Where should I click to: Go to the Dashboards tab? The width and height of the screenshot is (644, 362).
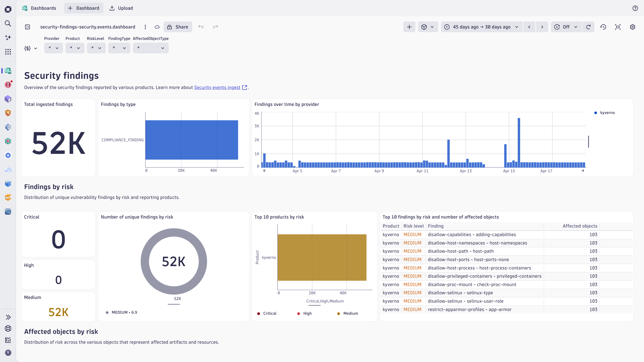pyautogui.click(x=39, y=8)
